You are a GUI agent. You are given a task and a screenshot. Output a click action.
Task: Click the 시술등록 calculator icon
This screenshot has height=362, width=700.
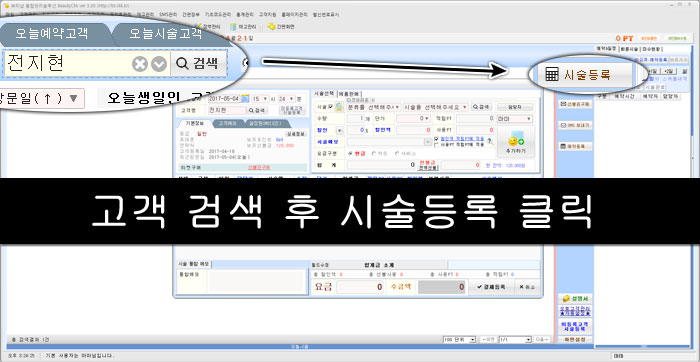coord(551,75)
